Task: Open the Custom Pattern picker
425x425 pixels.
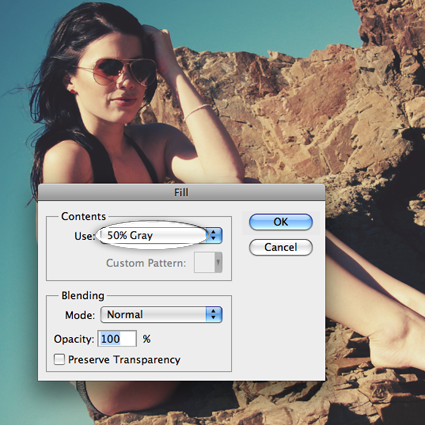Action: point(208,263)
